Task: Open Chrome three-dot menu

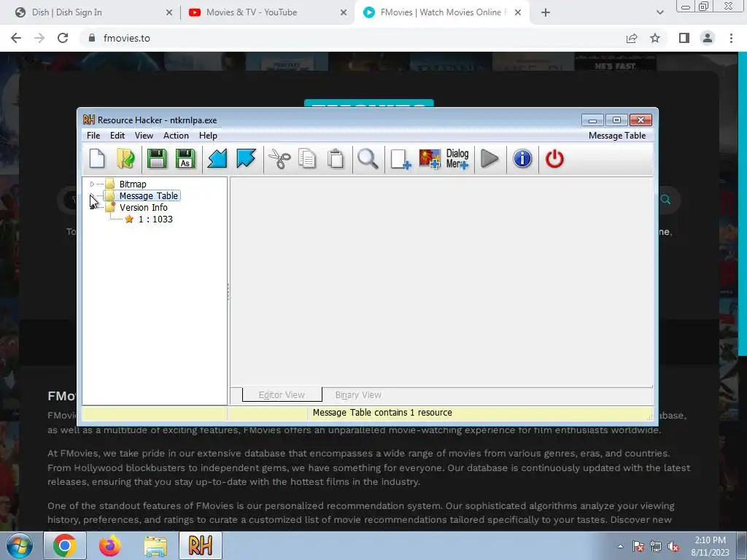Action: click(x=731, y=38)
